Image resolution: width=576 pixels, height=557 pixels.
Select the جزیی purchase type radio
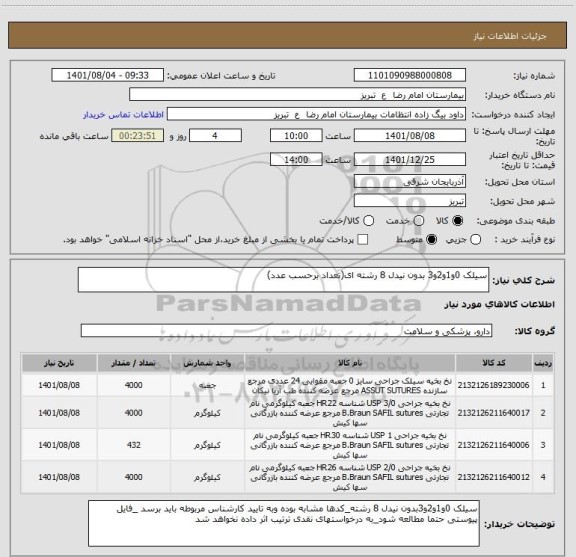tap(476, 240)
